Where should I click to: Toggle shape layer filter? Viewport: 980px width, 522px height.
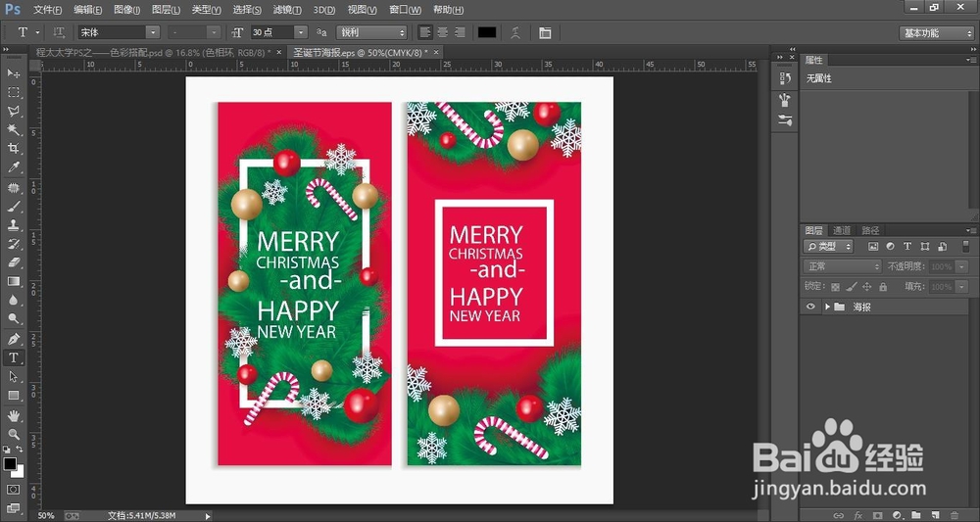(x=925, y=247)
